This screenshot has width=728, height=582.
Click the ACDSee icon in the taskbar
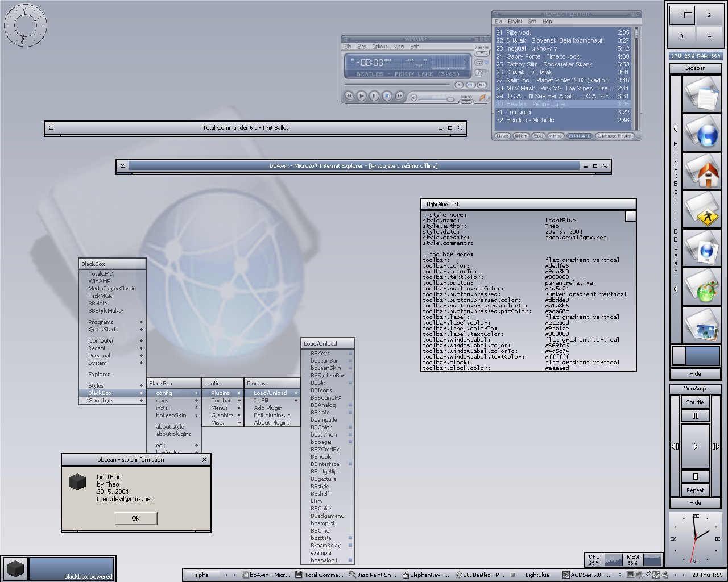(x=565, y=575)
